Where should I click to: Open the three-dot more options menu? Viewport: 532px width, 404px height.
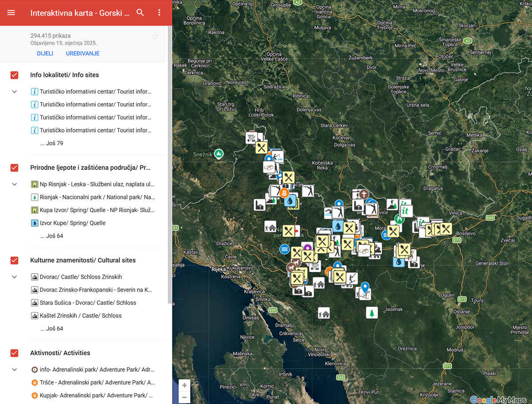[160, 13]
